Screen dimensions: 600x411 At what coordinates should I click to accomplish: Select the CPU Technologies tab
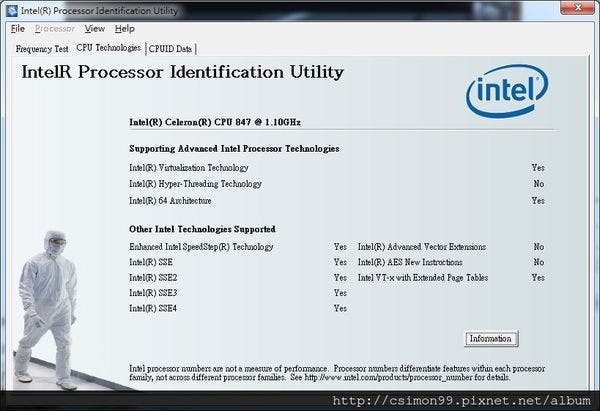[x=108, y=47]
